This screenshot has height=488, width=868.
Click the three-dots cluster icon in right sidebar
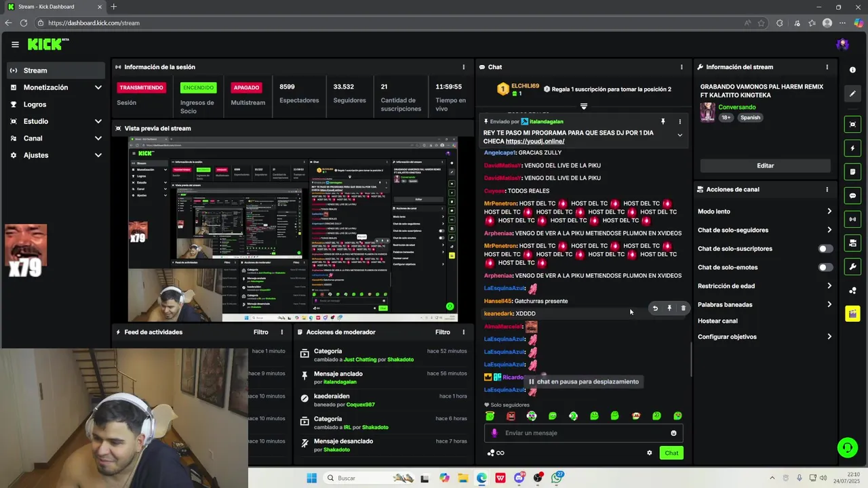click(x=852, y=291)
